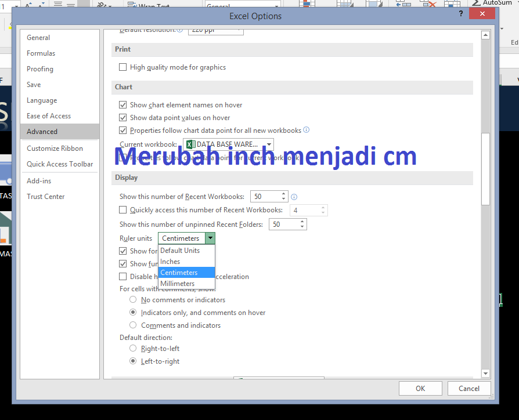Pick Centimeters from ruler units list
Viewport: 519px width, 420px height.
[187, 273]
